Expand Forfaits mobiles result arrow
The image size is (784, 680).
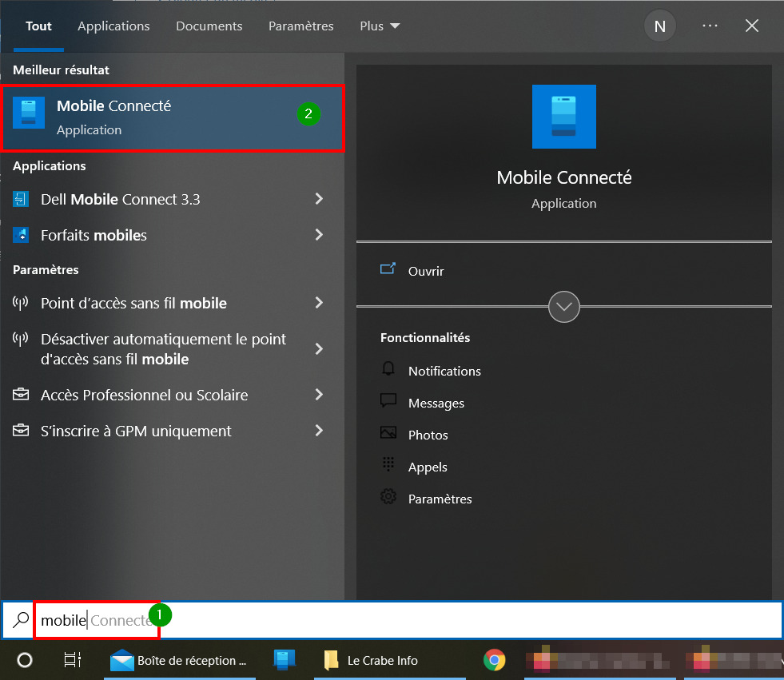point(319,235)
